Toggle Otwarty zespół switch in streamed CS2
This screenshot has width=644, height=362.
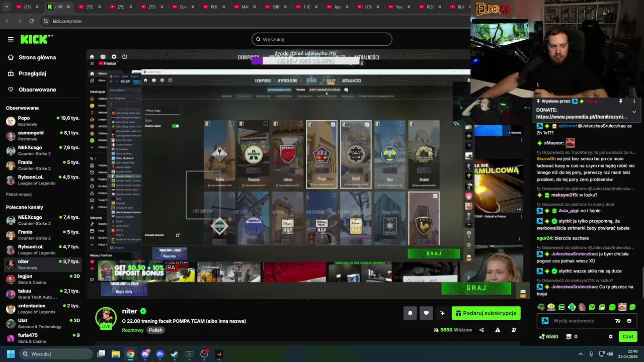point(175,126)
